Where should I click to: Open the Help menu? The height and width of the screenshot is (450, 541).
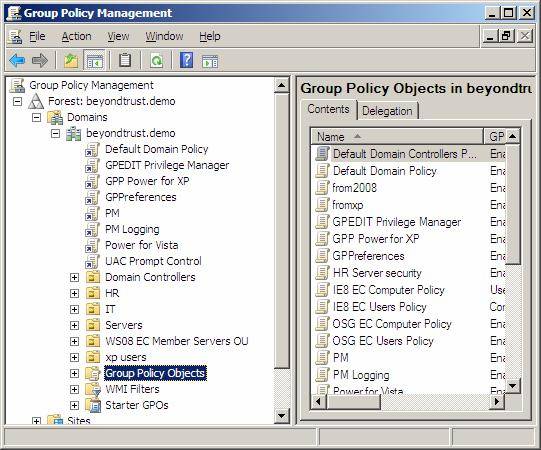point(210,36)
